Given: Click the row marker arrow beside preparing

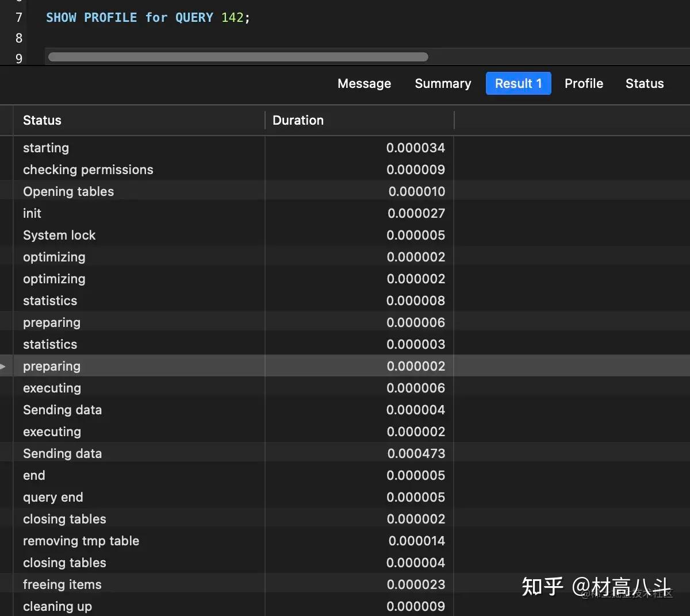Looking at the screenshot, I should tap(3, 366).
